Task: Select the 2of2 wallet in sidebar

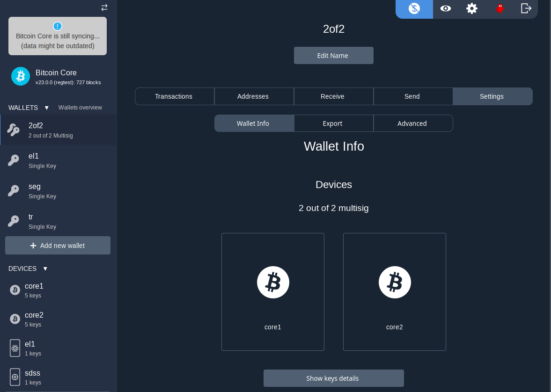Action: pyautogui.click(x=58, y=130)
